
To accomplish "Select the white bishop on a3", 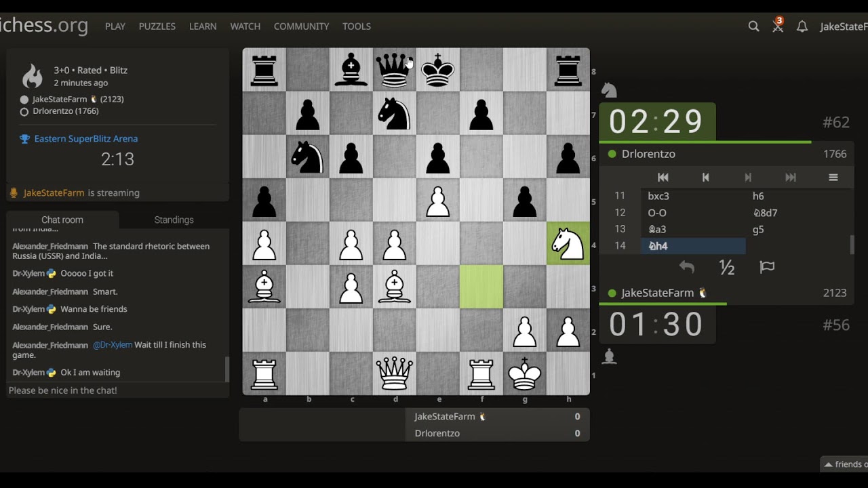I will [264, 286].
